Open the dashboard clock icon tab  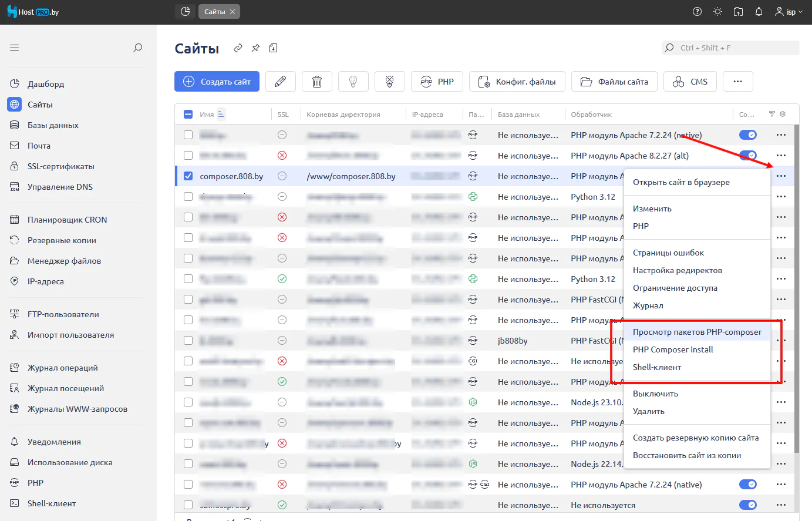185,12
